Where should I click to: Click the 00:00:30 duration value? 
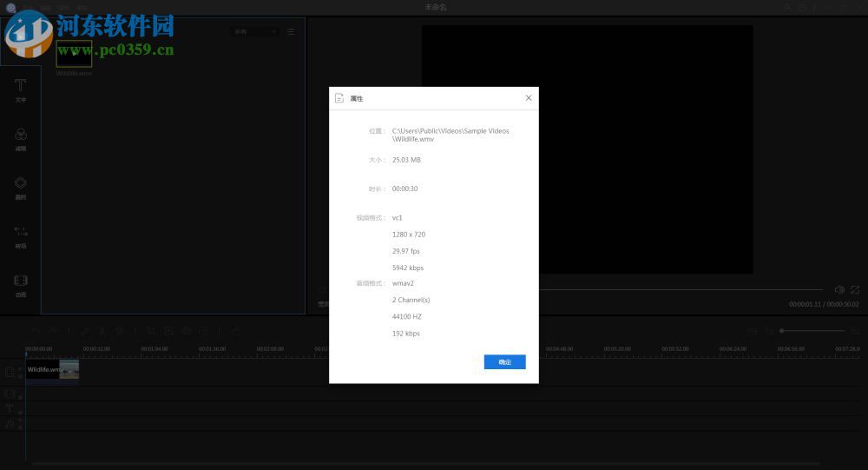pyautogui.click(x=404, y=189)
